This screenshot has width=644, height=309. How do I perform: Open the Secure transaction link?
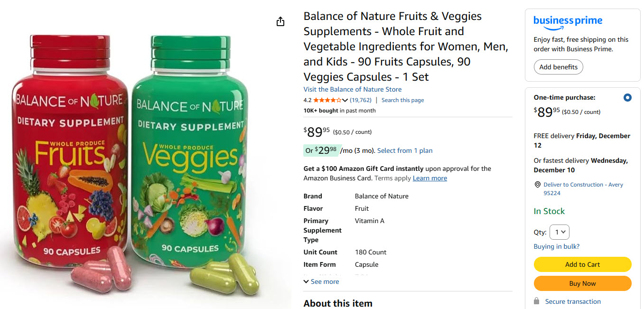tap(573, 301)
